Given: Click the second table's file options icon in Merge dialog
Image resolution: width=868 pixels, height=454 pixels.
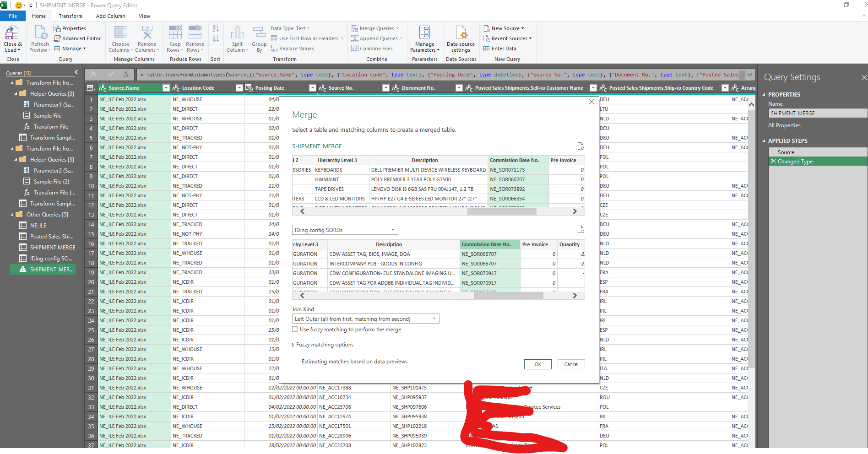Looking at the screenshot, I should (580, 229).
